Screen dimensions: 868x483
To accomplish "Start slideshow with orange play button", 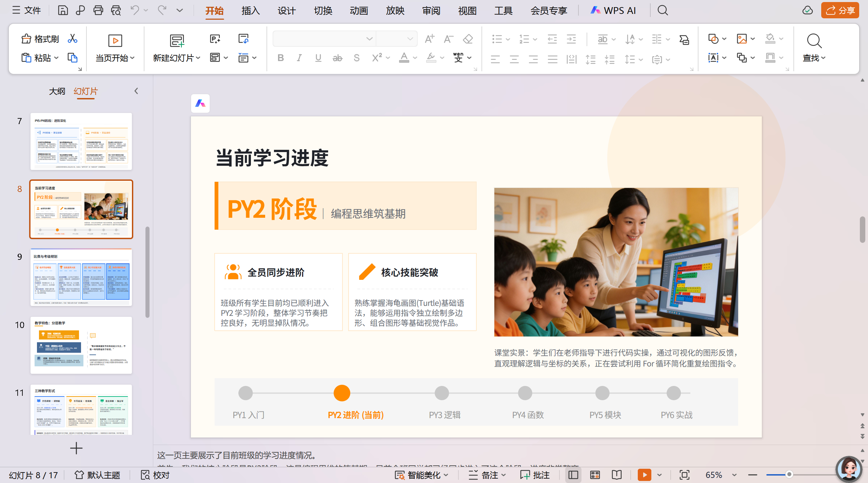I will 644,475.
